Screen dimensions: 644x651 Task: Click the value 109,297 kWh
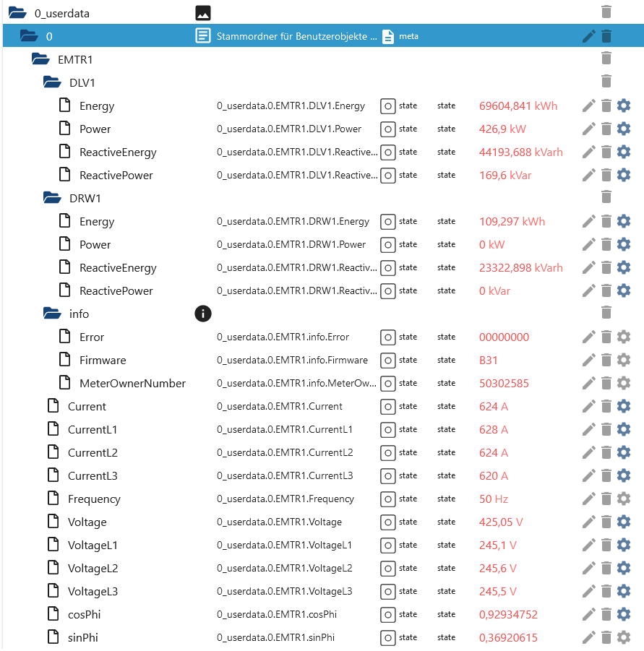(512, 221)
